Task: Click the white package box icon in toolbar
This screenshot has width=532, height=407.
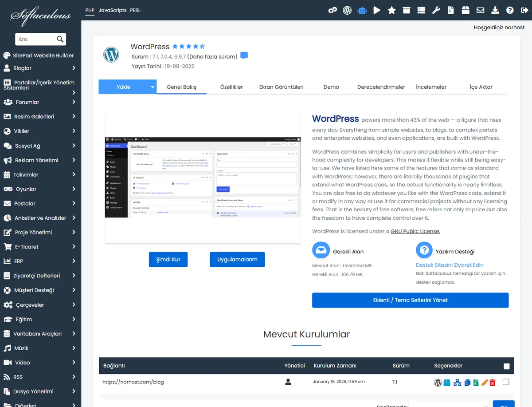Action: coord(465,10)
